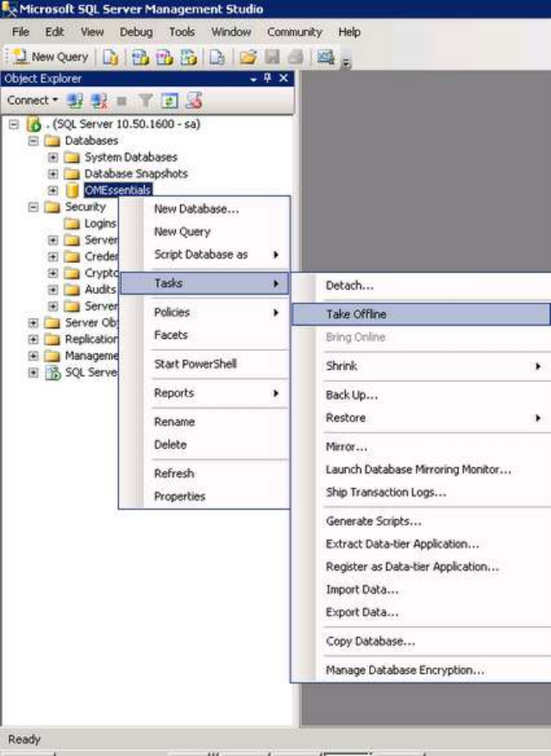Screen dimensions: 551x756
Task: Expand the Audits folder
Action: point(53,290)
